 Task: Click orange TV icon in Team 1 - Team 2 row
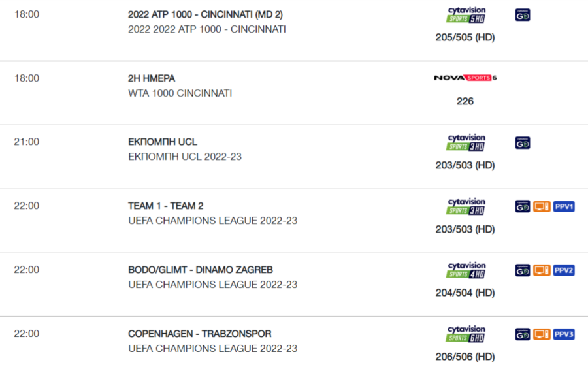(x=542, y=206)
